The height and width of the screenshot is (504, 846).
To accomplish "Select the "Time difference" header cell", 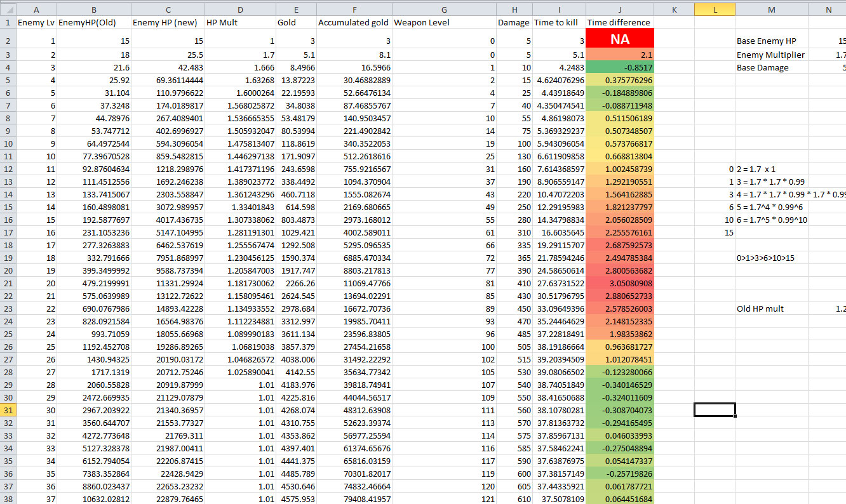I will coord(619,23).
